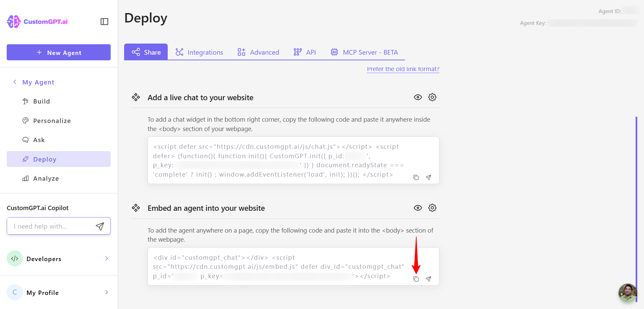Click the Analyze bar chart icon
Image resolution: width=644 pixels, height=309 pixels.
pos(25,178)
